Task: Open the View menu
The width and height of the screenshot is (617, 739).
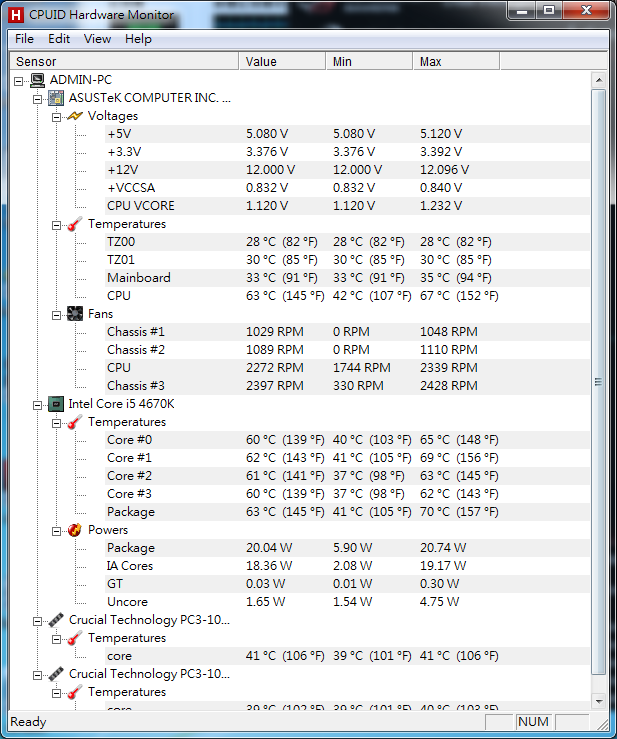Action: pyautogui.click(x=97, y=39)
